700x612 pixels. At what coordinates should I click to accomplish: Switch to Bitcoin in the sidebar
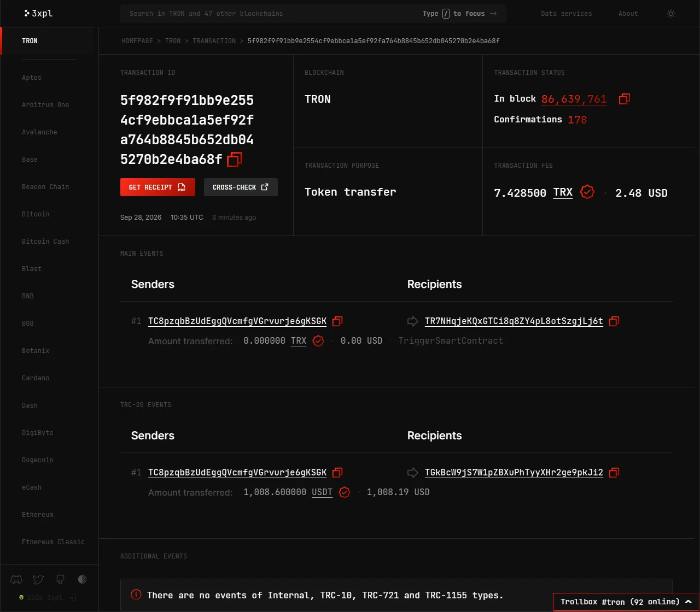coord(36,214)
